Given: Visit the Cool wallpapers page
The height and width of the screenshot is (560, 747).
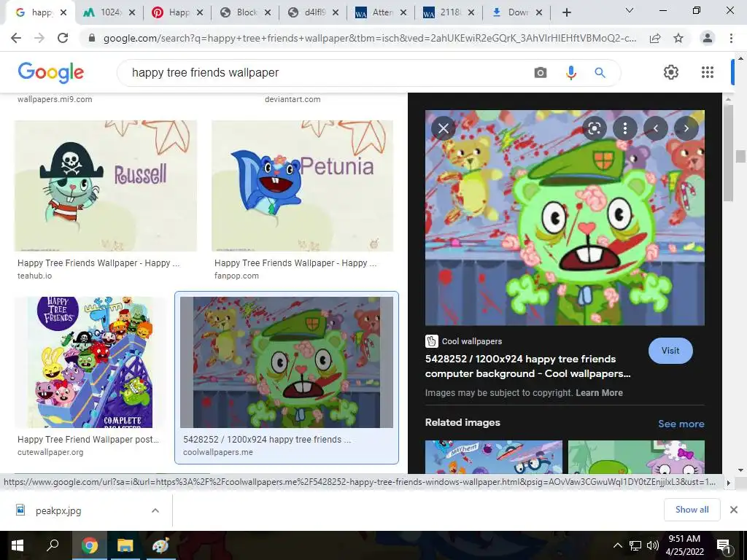Looking at the screenshot, I should click(670, 351).
